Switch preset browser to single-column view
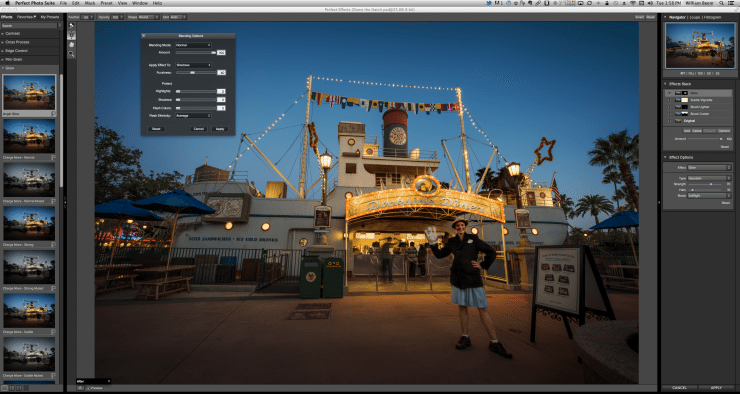 (4, 388)
